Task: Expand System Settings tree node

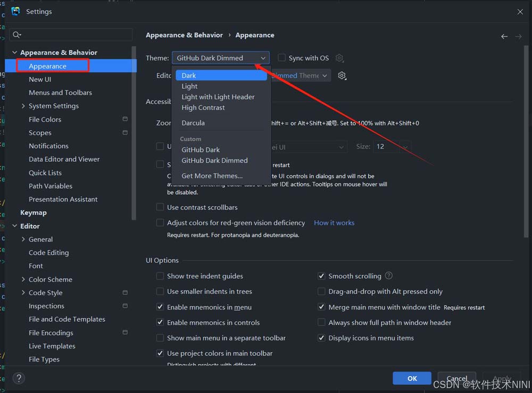Action: (x=23, y=106)
